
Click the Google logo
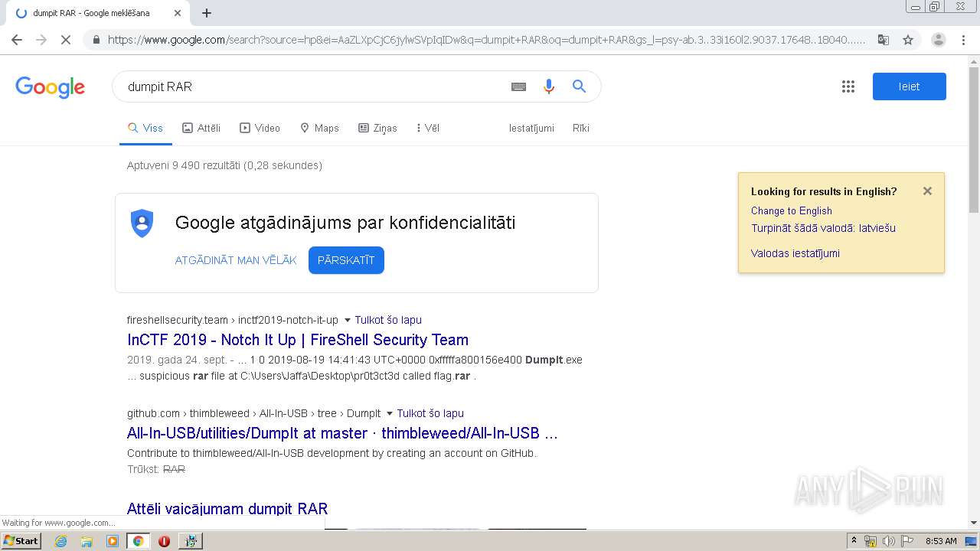click(50, 87)
